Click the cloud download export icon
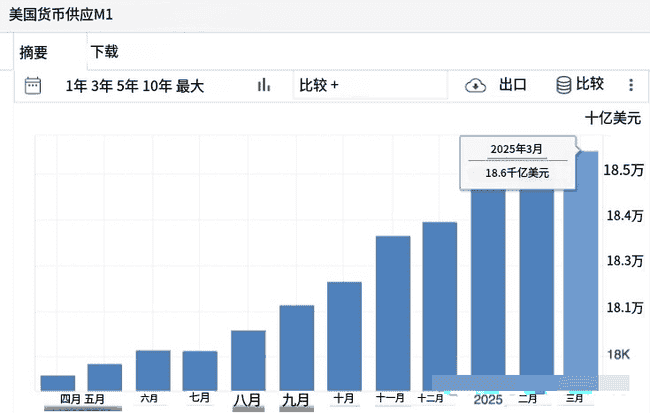The height and width of the screenshot is (413, 650). point(475,85)
